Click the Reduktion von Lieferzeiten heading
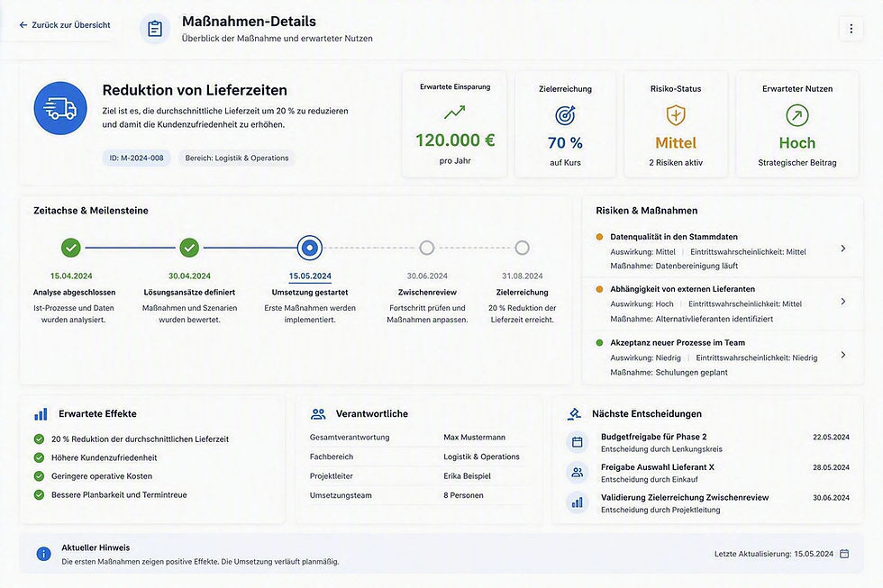Viewport: 883px width, 588px height. 195,90
